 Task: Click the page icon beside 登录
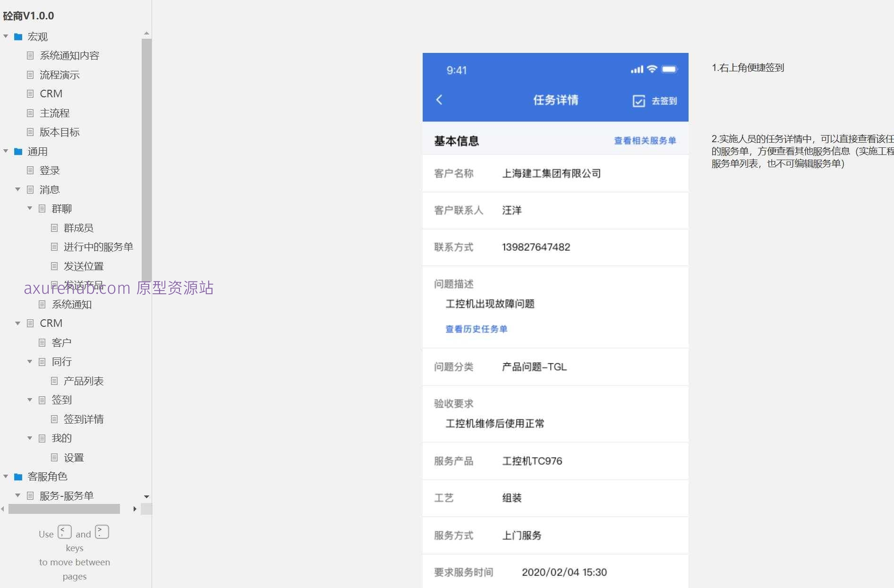[30, 170]
